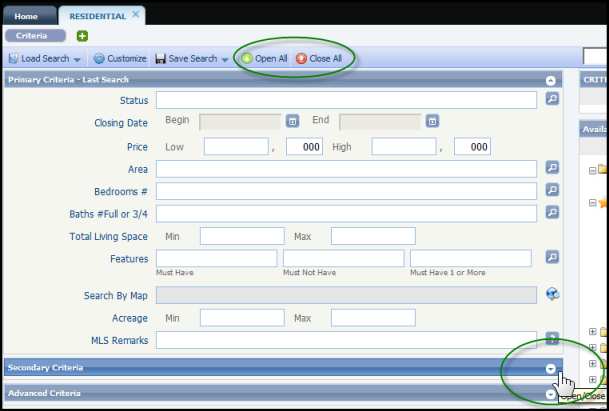Open the Begin date calendar picker
The image size is (609, 411).
(292, 121)
